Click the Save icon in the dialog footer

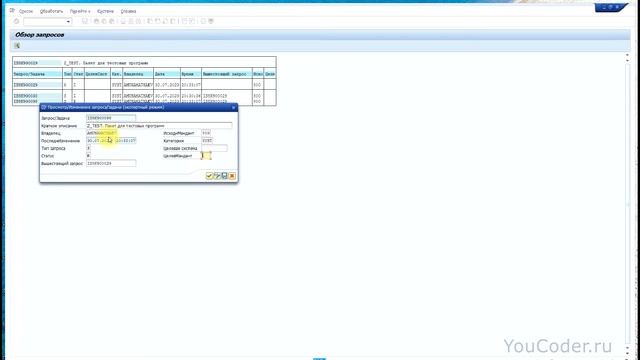pyautogui.click(x=224, y=176)
